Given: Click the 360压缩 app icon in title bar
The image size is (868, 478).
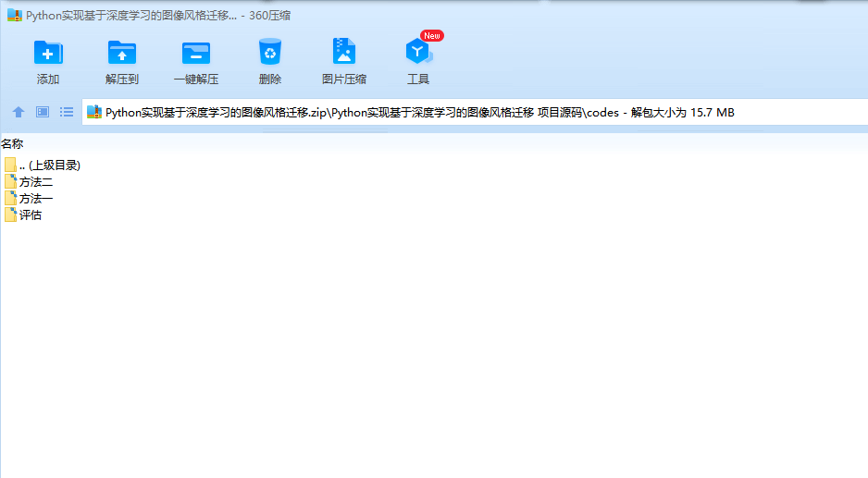Looking at the screenshot, I should [15, 15].
